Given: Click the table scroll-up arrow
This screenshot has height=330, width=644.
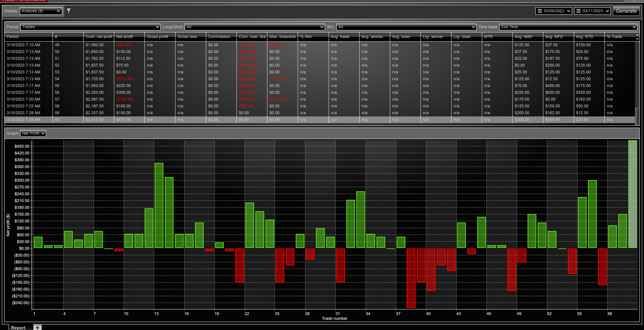Looking at the screenshot, I should click(637, 35).
